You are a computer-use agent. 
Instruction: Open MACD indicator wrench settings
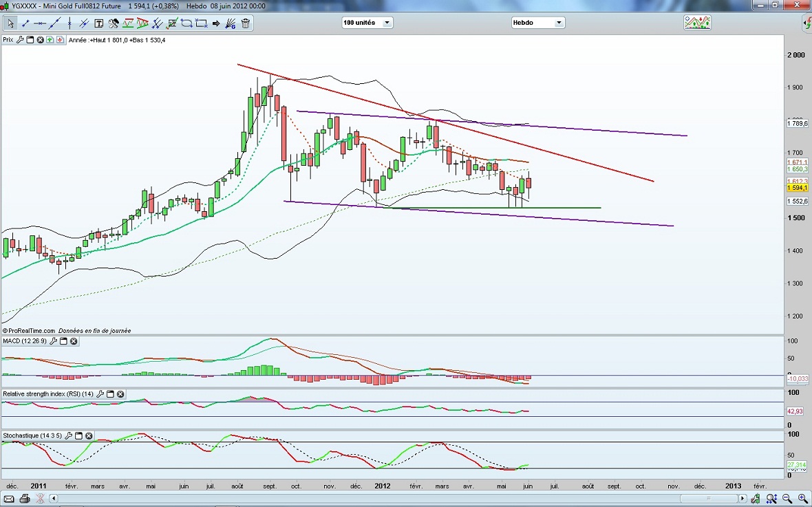click(53, 341)
